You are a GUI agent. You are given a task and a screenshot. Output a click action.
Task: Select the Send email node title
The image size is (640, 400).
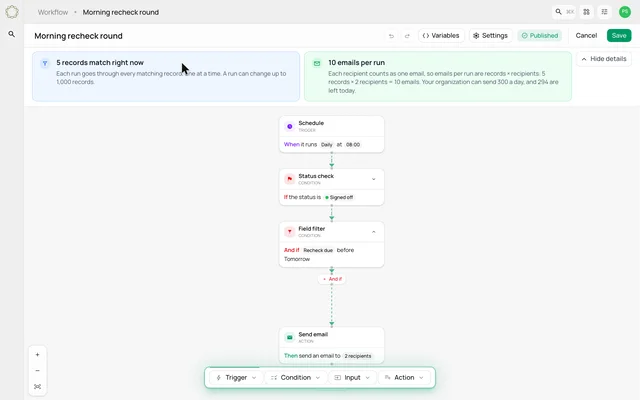click(313, 334)
